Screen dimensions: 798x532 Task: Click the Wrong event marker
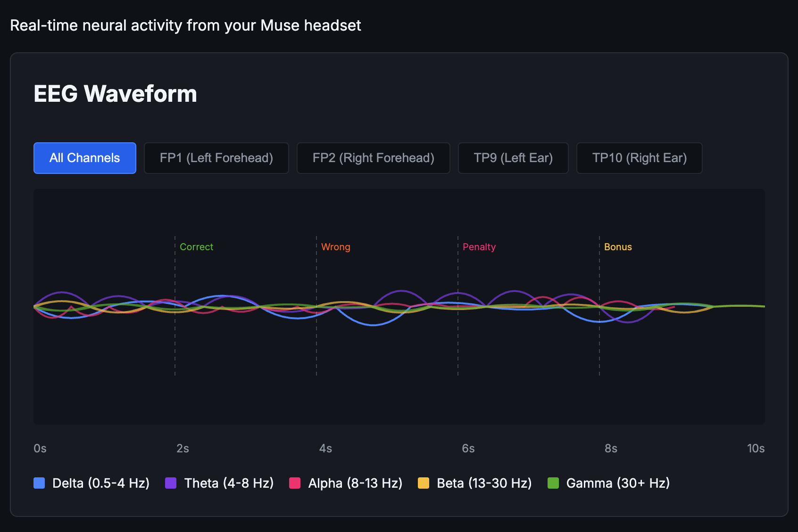tap(335, 246)
